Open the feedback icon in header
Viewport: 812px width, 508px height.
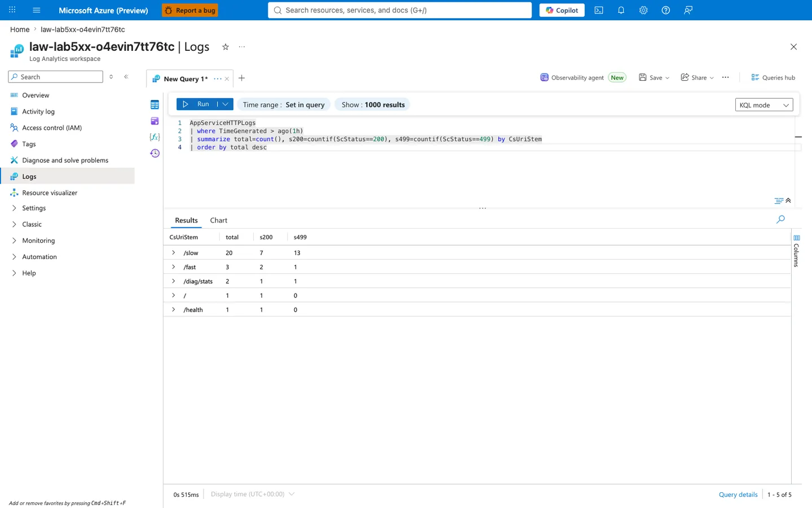coord(688,10)
